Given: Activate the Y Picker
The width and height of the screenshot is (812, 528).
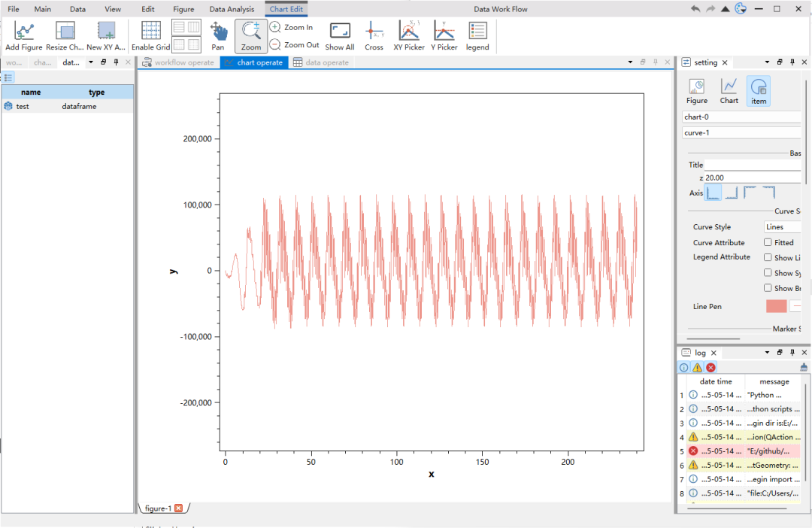Looking at the screenshot, I should (x=444, y=36).
